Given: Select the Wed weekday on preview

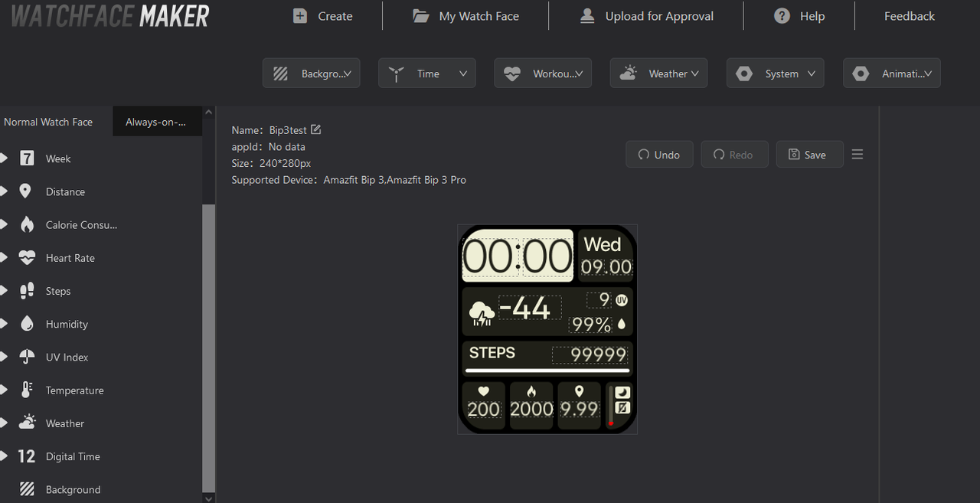Looking at the screenshot, I should [603, 244].
